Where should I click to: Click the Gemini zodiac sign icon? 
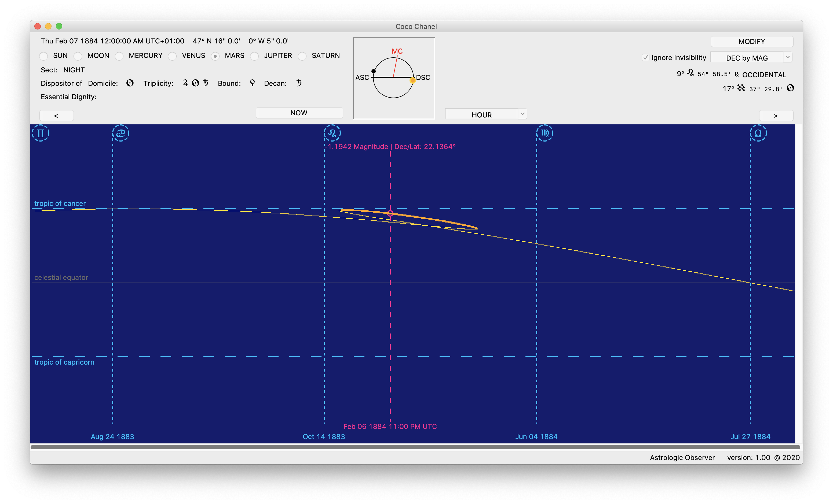tap(41, 133)
